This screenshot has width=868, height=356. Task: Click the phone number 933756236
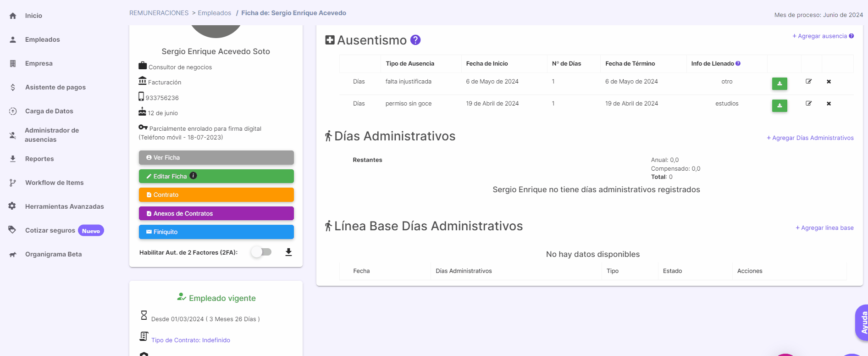click(162, 98)
